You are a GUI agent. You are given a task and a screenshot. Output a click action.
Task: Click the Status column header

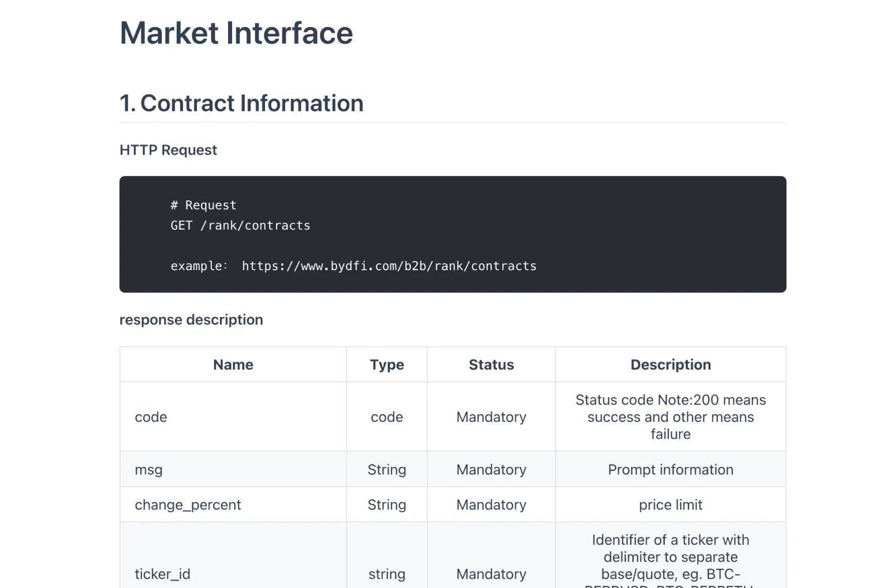pyautogui.click(x=491, y=365)
